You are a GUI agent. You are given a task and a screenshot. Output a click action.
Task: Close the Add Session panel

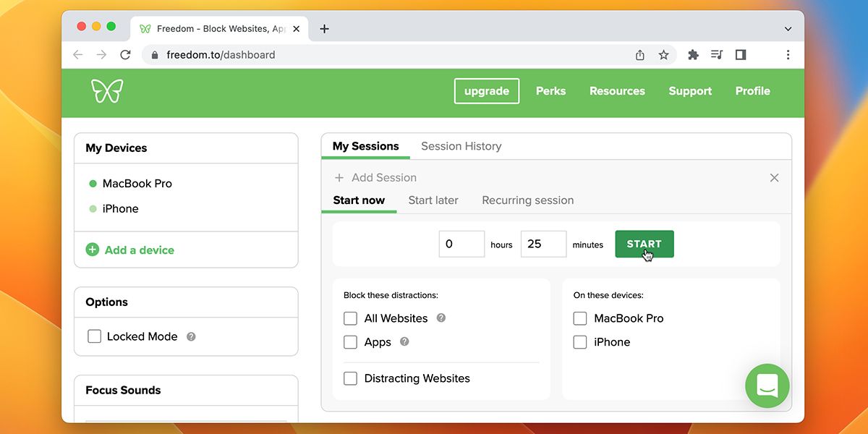(774, 178)
